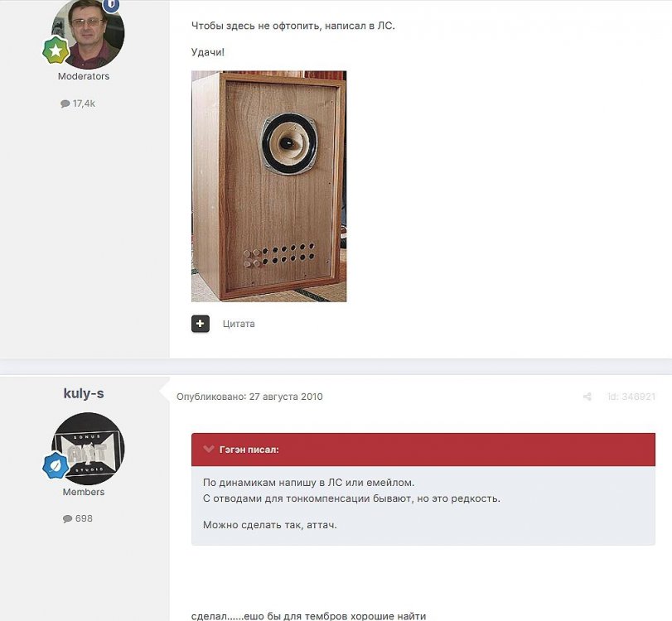Open the publication date 27 августа 2010
The image size is (672, 621).
coord(249,397)
